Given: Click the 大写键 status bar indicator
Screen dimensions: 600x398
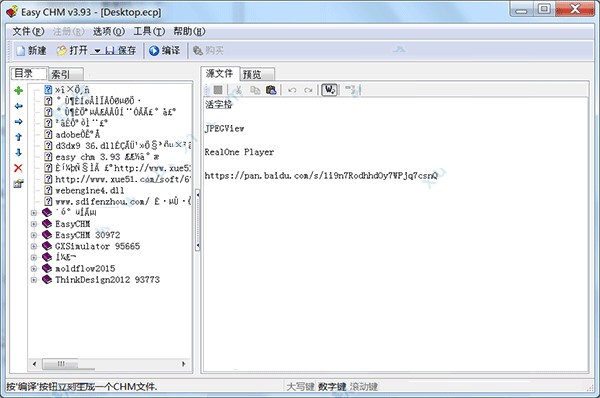Looking at the screenshot, I should tap(301, 387).
